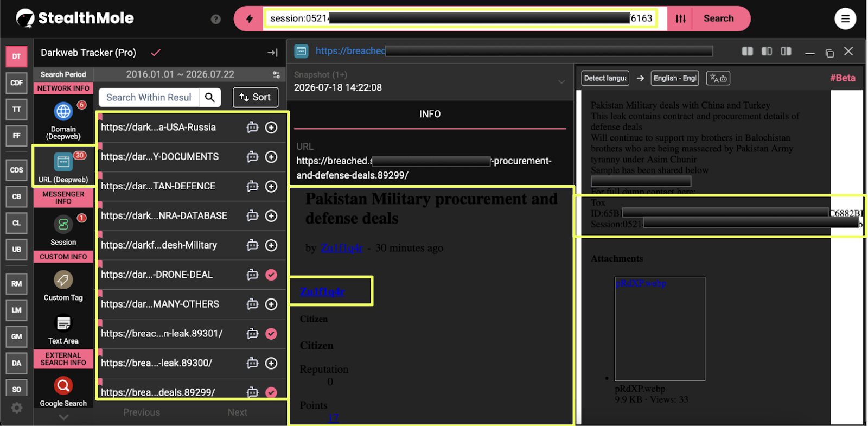The width and height of the screenshot is (868, 426).
Task: Click the magnifier in Search Within Results
Action: point(210,97)
